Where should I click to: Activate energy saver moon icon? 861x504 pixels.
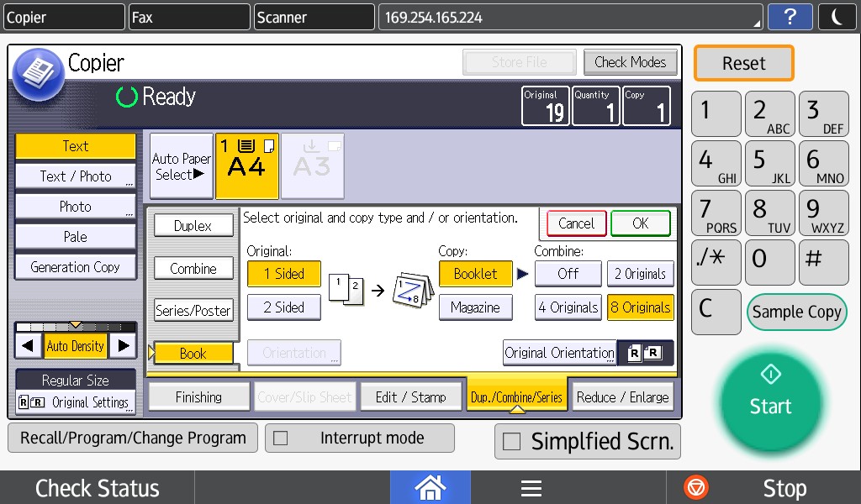(x=837, y=18)
